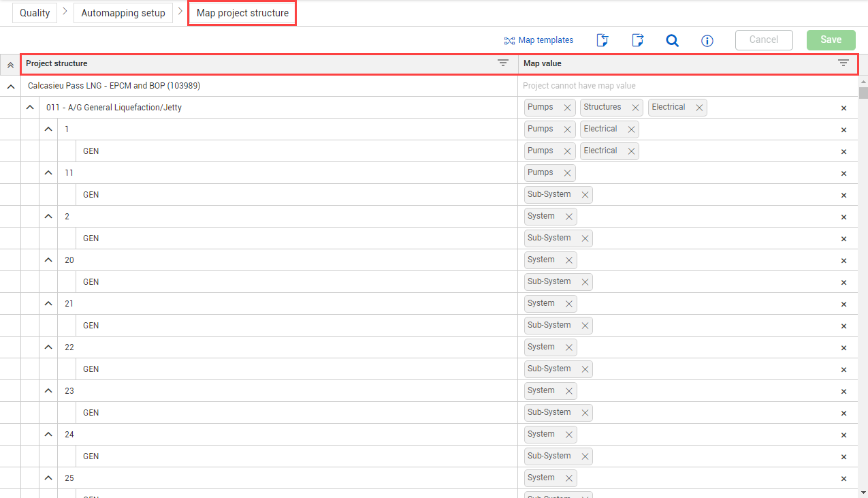Open search with the magnifier icon

pyautogui.click(x=672, y=40)
